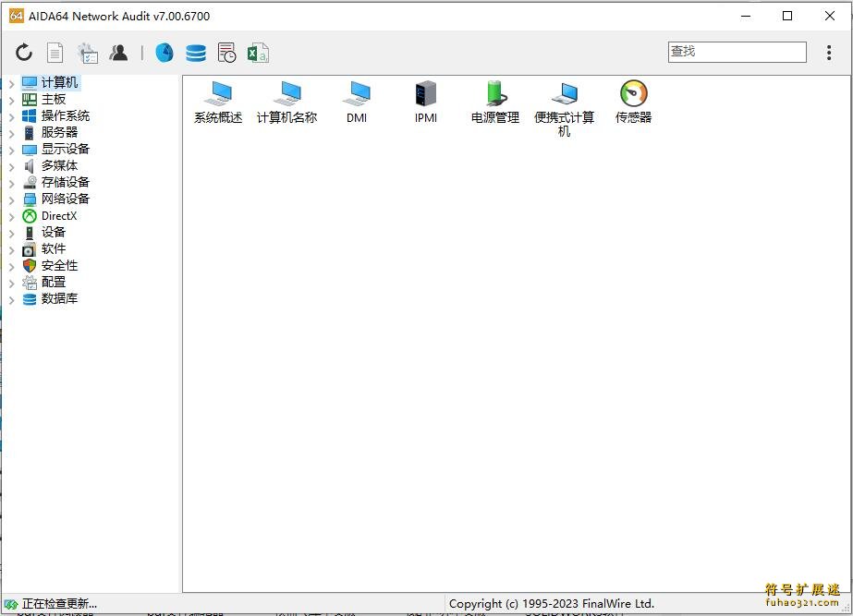Launch the Audit Manager wizard icon

[x=87, y=53]
